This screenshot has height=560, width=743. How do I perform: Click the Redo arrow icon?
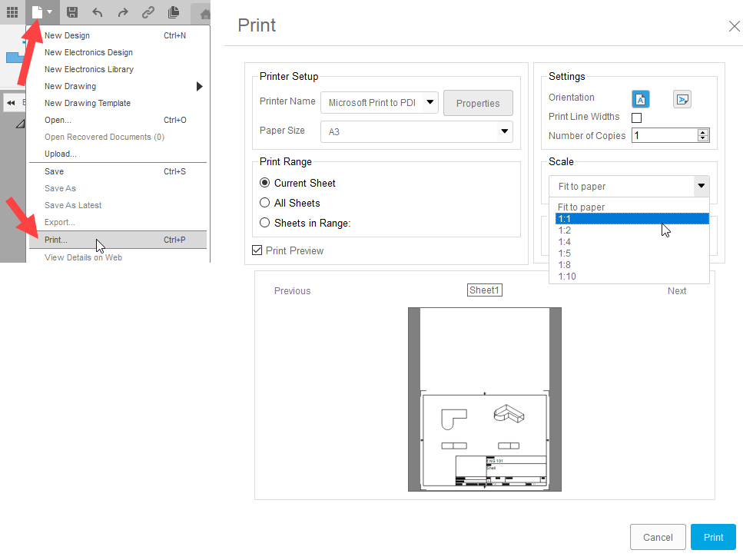pyautogui.click(x=122, y=12)
